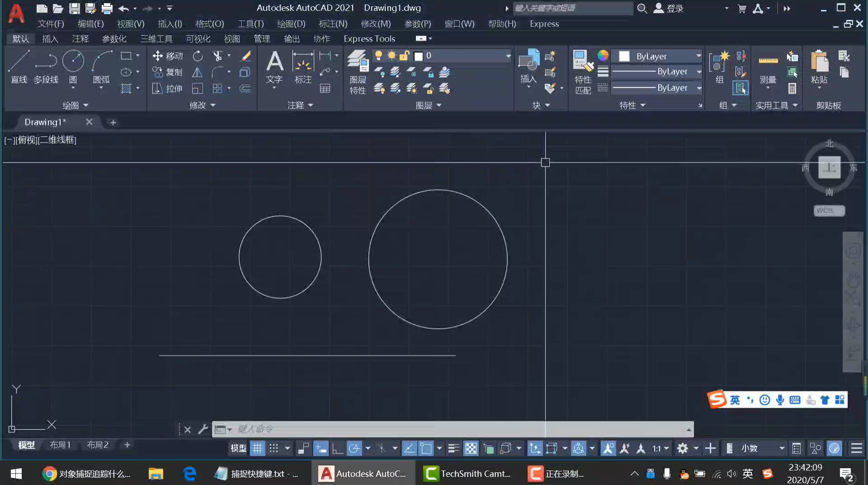This screenshot has width=868, height=485.
Task: Click the white ByLayer color swatch
Action: click(624, 56)
